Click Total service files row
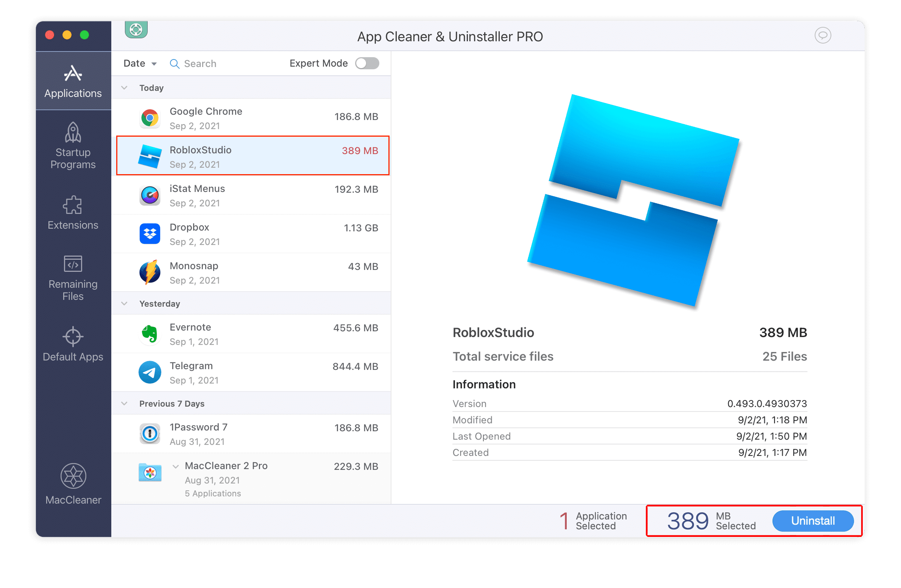 pos(630,356)
